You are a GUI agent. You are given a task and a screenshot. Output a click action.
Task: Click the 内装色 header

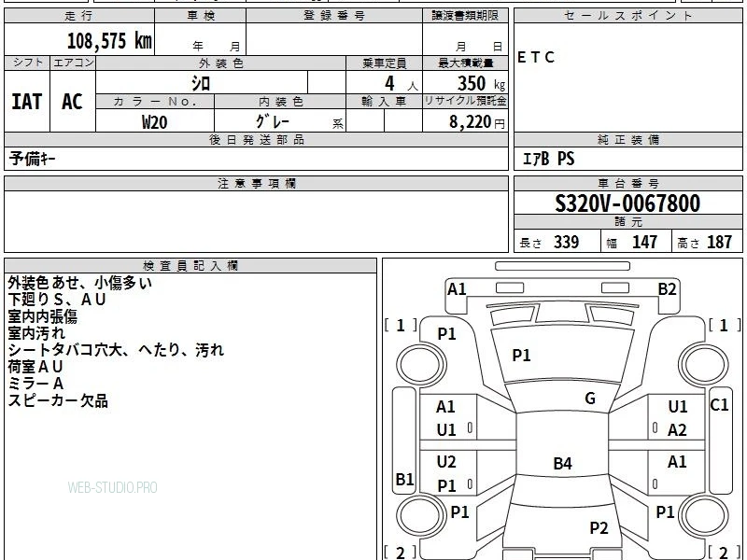pos(280,102)
